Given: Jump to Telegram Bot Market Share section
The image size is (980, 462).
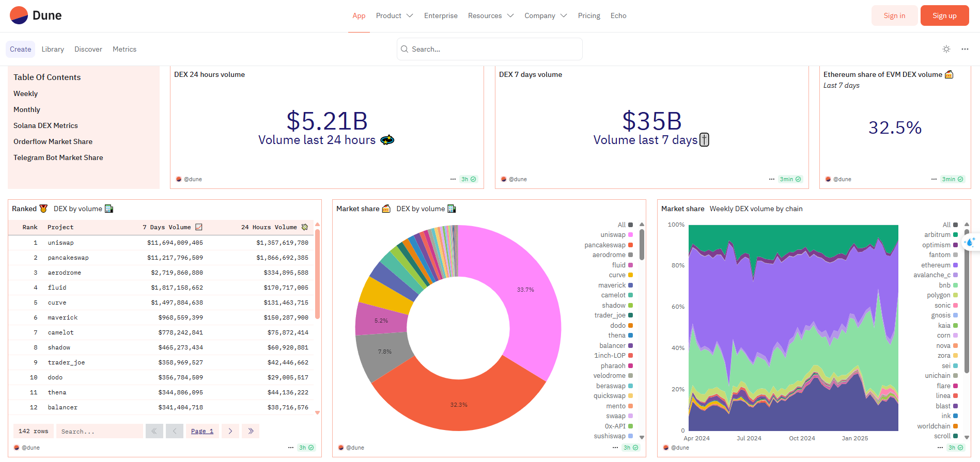Looking at the screenshot, I should coord(58,157).
